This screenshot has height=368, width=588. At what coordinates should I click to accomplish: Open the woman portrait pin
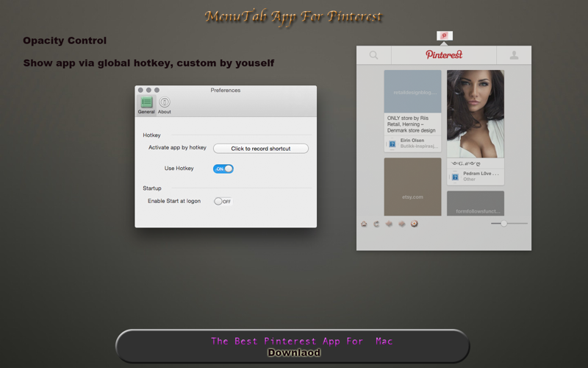click(x=476, y=114)
